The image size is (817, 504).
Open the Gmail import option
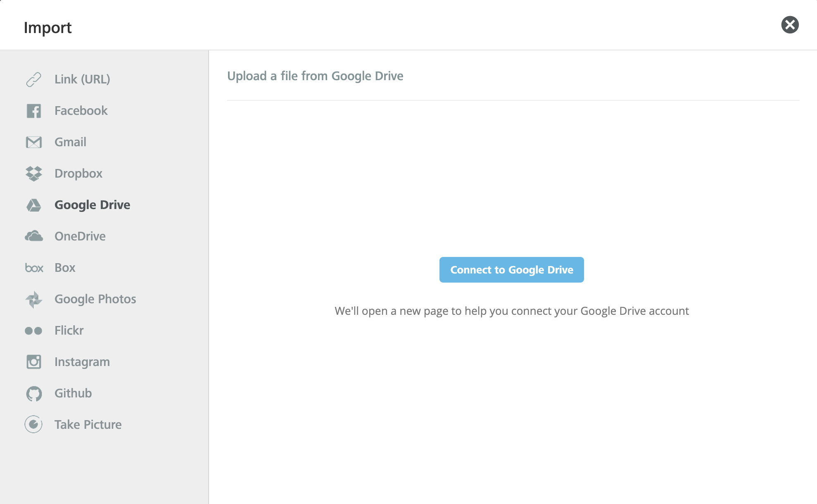tap(70, 142)
